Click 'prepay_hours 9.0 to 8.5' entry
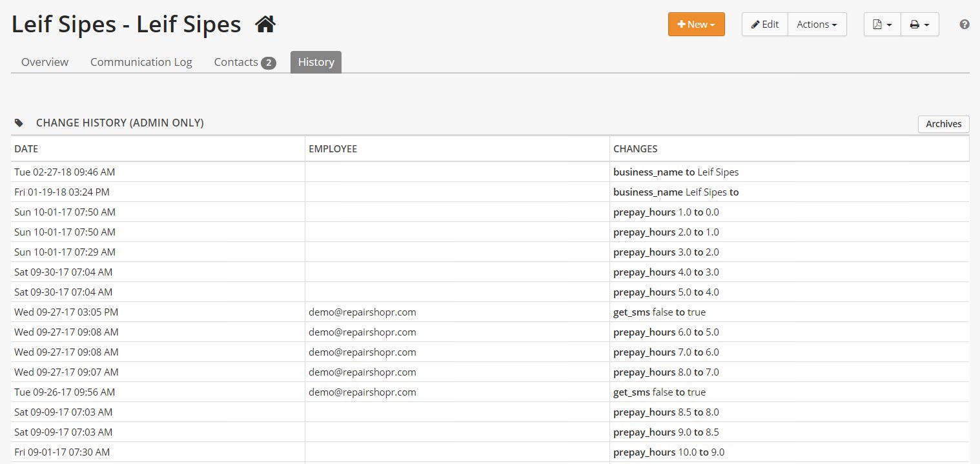The width and height of the screenshot is (980, 464). 666,432
